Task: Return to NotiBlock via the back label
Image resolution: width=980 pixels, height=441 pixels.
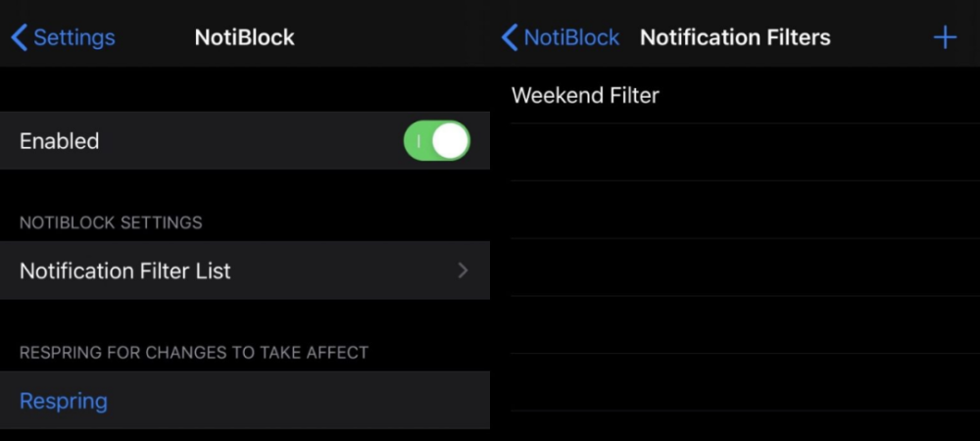Action: [571, 37]
